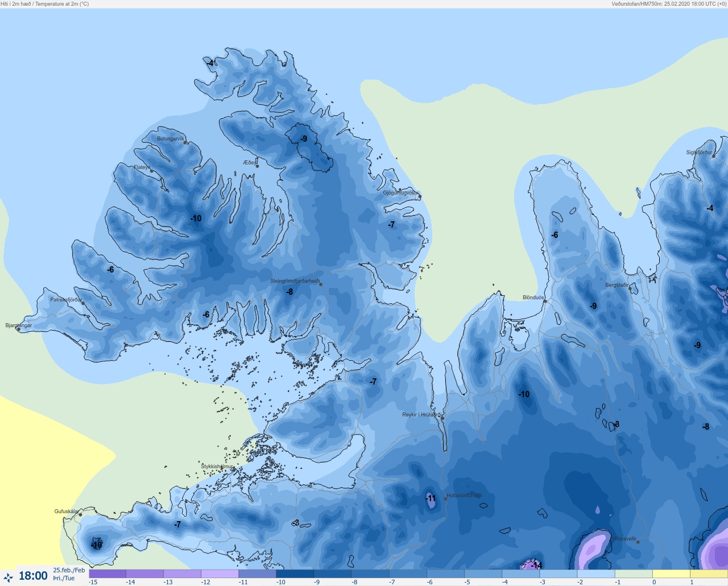Click the Veðurstofan/HM750m timestamp header
Image resolution: width=728 pixels, height=586 pixels.
click(x=669, y=4)
